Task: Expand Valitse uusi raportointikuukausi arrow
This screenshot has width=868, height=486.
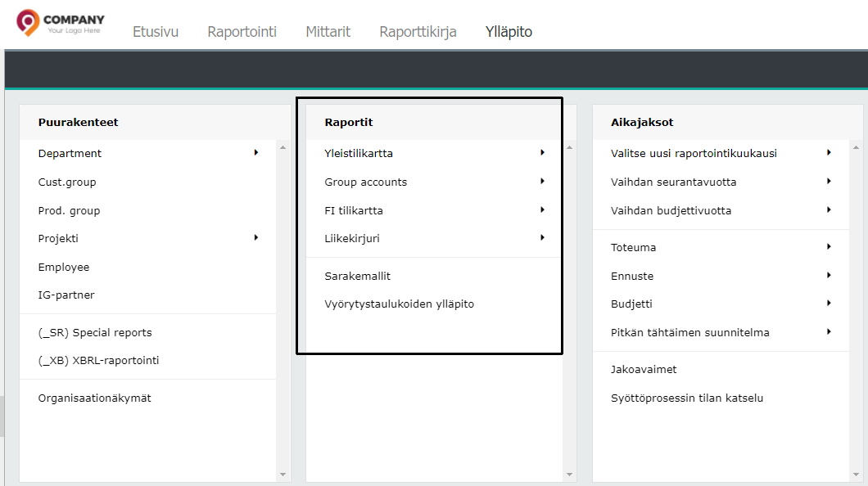Action: point(829,152)
